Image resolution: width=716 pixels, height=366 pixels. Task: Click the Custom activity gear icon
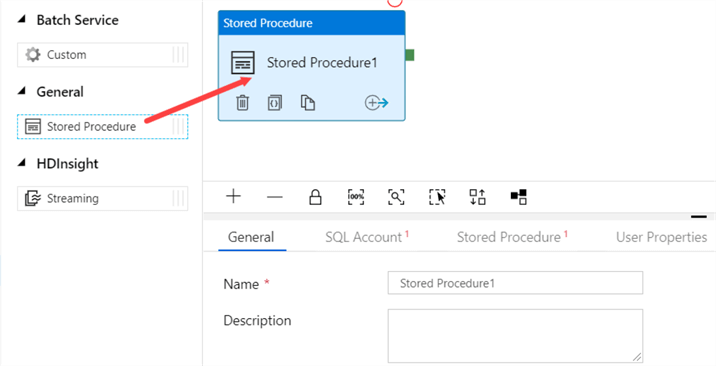(x=33, y=55)
